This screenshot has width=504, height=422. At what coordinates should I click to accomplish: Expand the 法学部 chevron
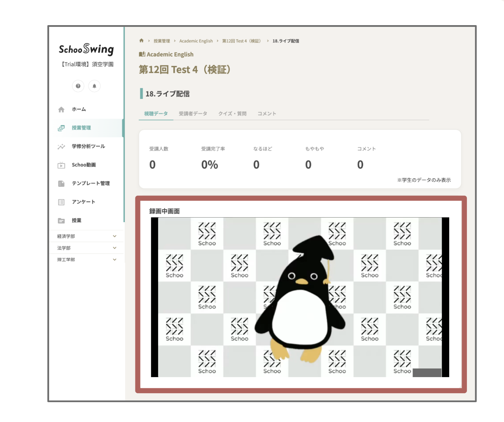(114, 248)
